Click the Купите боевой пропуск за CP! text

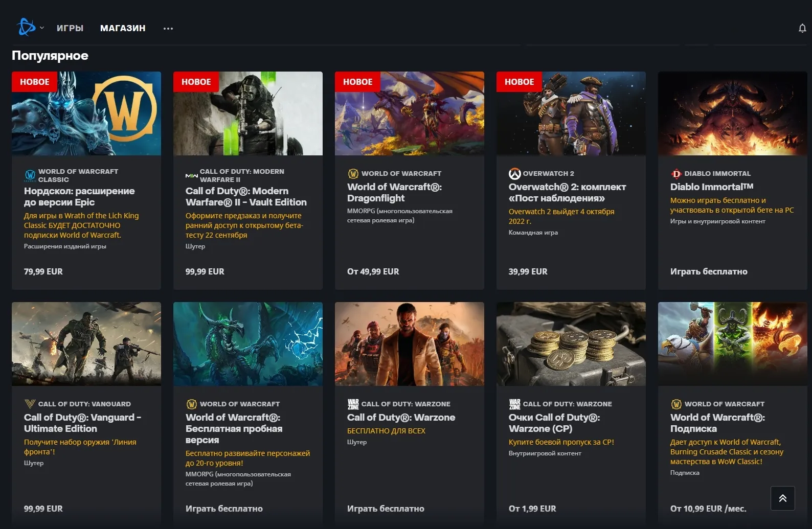[x=561, y=442]
